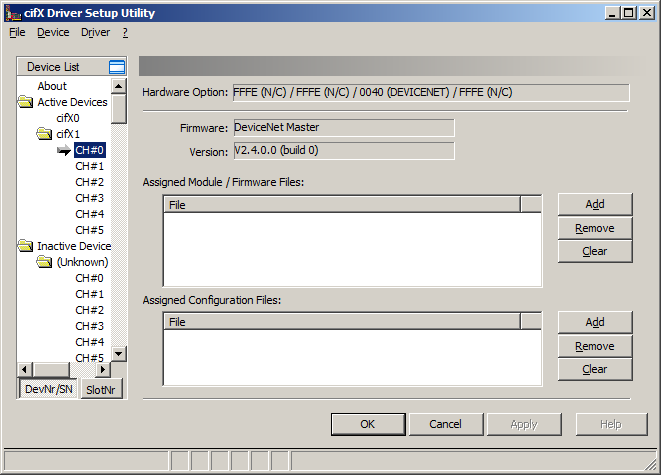This screenshot has width=661, height=475.
Task: Select About in the device list
Action: click(x=52, y=86)
